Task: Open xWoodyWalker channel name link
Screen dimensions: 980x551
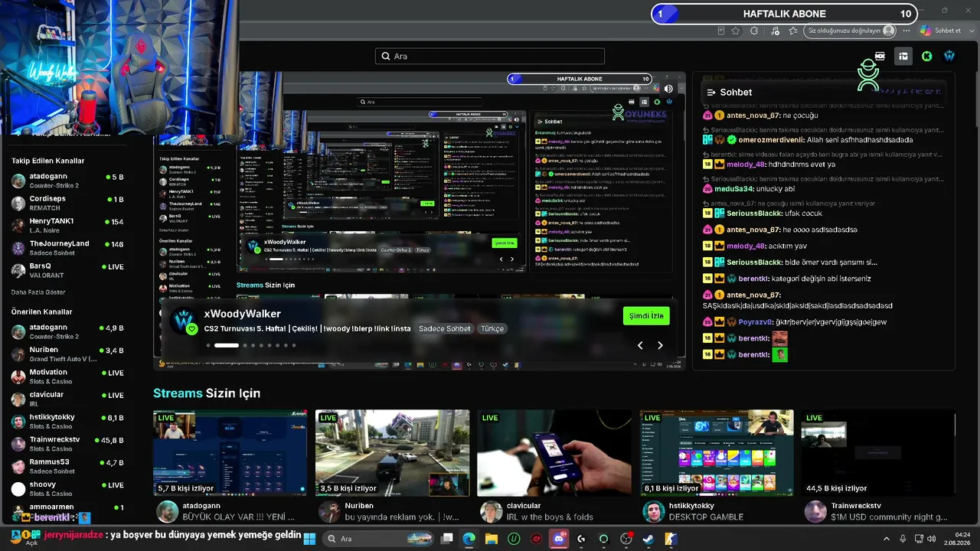Action: (242, 314)
